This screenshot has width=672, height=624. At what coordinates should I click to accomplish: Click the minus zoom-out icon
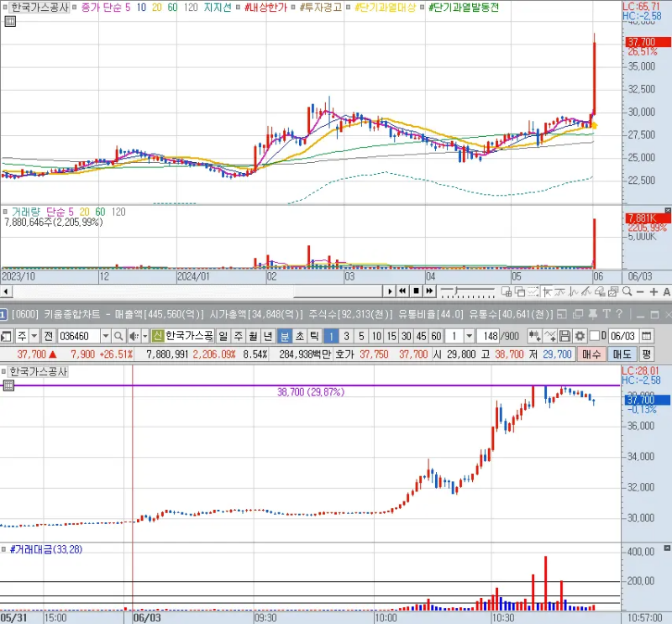pyautogui.click(x=640, y=292)
